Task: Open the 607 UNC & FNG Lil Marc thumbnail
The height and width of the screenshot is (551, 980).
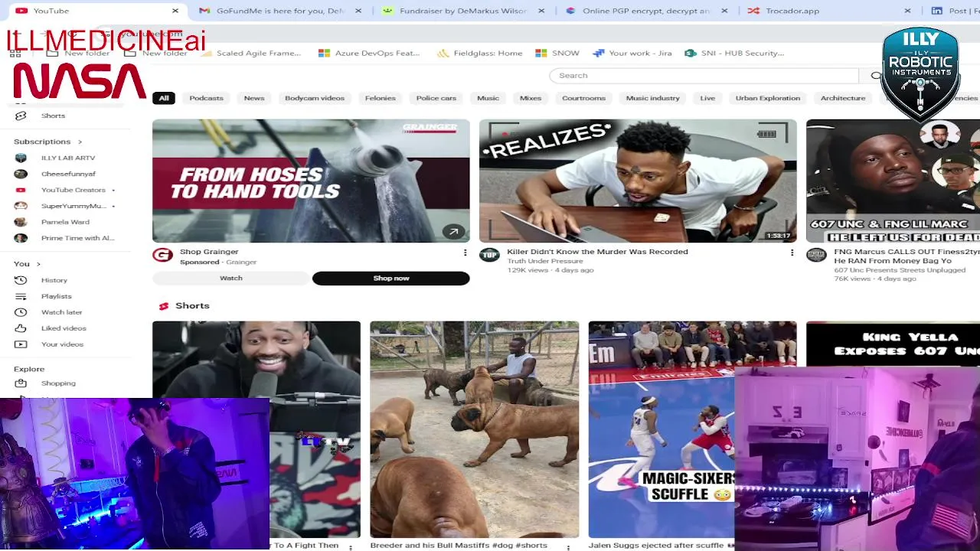Action: point(893,181)
